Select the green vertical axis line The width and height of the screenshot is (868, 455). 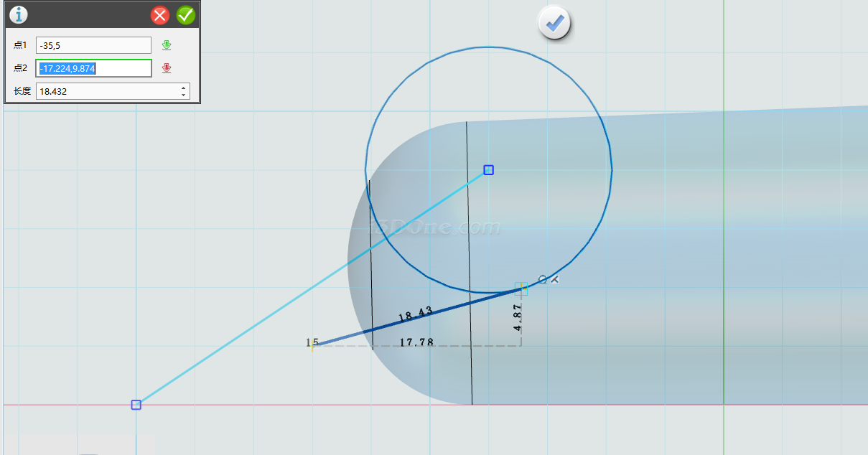[x=724, y=215]
